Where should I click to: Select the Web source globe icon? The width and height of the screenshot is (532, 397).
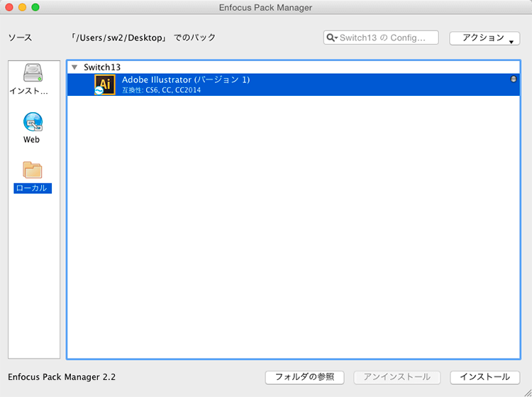click(x=33, y=121)
